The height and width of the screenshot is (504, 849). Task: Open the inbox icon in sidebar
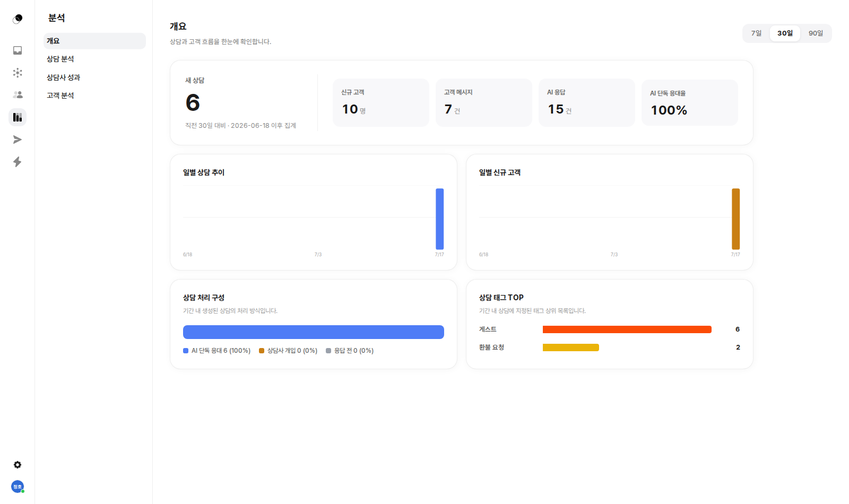18,50
